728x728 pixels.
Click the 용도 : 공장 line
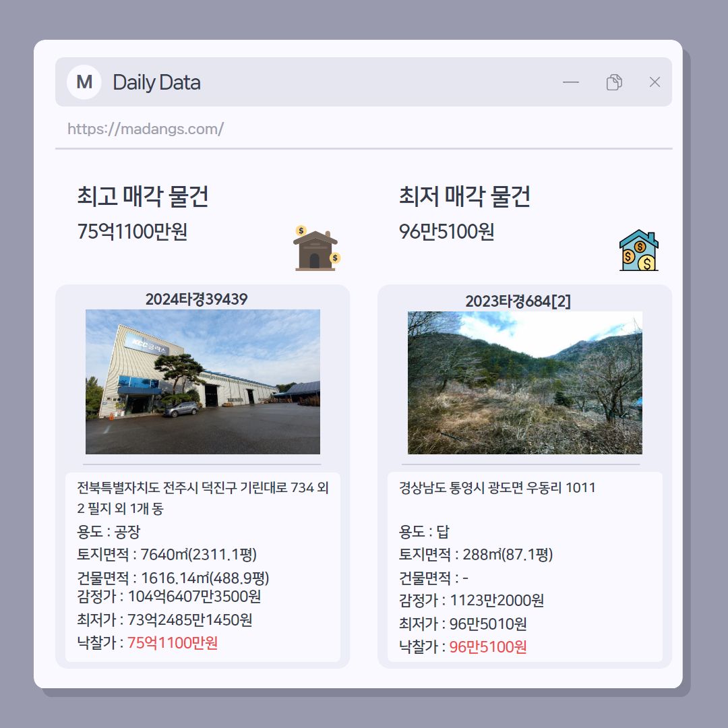point(109,532)
